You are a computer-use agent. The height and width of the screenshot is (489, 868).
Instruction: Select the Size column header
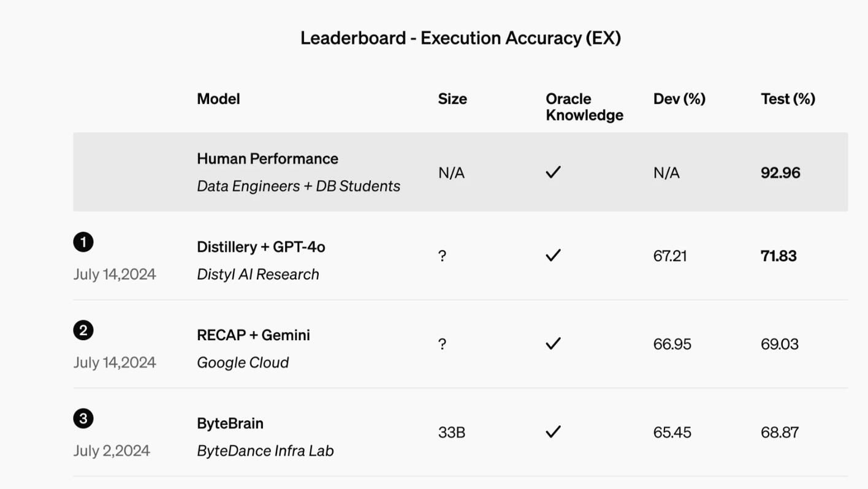(x=452, y=99)
